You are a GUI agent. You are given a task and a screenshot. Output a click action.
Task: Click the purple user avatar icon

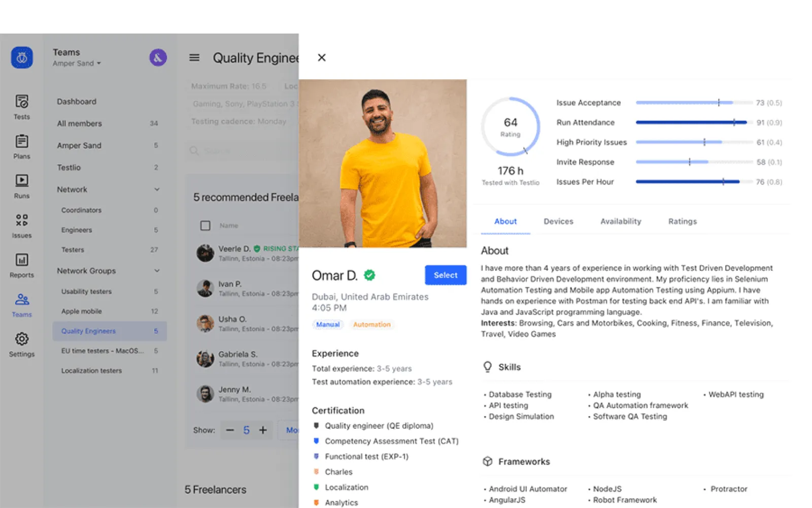(158, 57)
